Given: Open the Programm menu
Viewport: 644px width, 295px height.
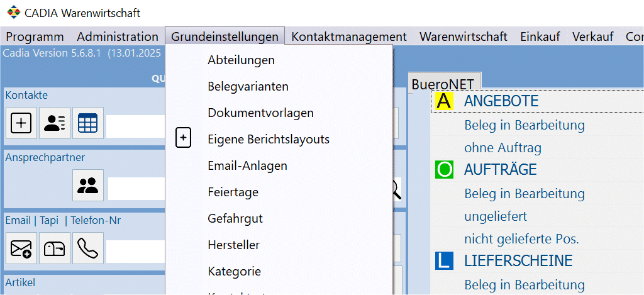Looking at the screenshot, I should click(35, 37).
